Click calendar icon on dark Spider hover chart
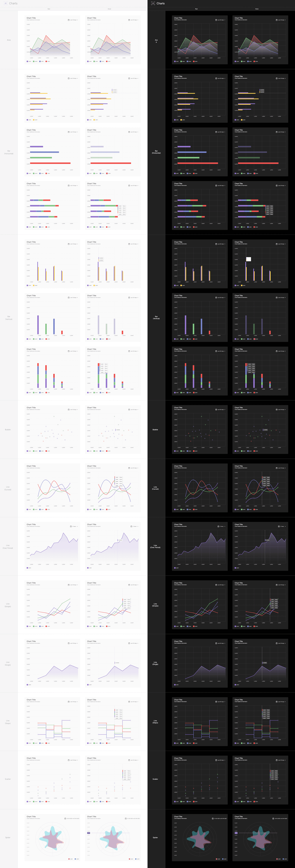Viewport: 295px width, 868px height. 273,818
